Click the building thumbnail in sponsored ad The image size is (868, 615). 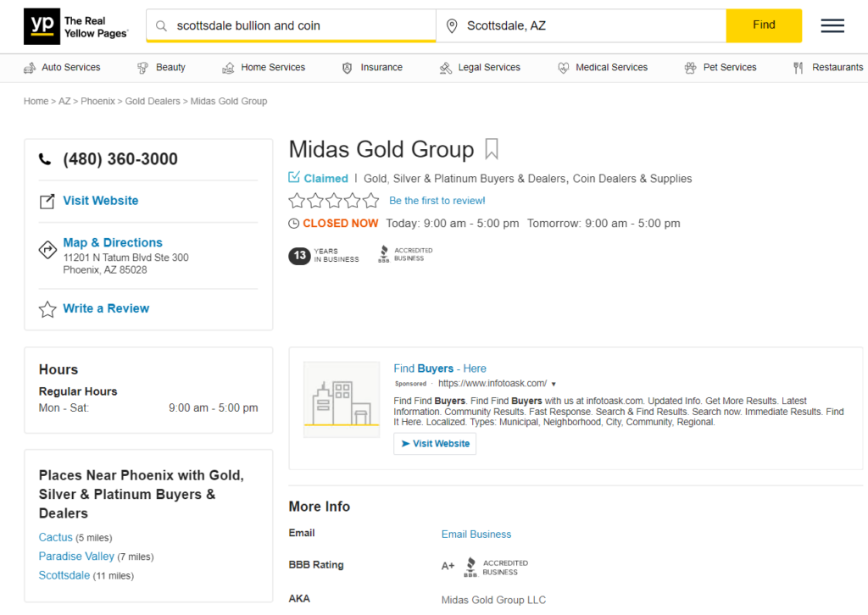[342, 400]
